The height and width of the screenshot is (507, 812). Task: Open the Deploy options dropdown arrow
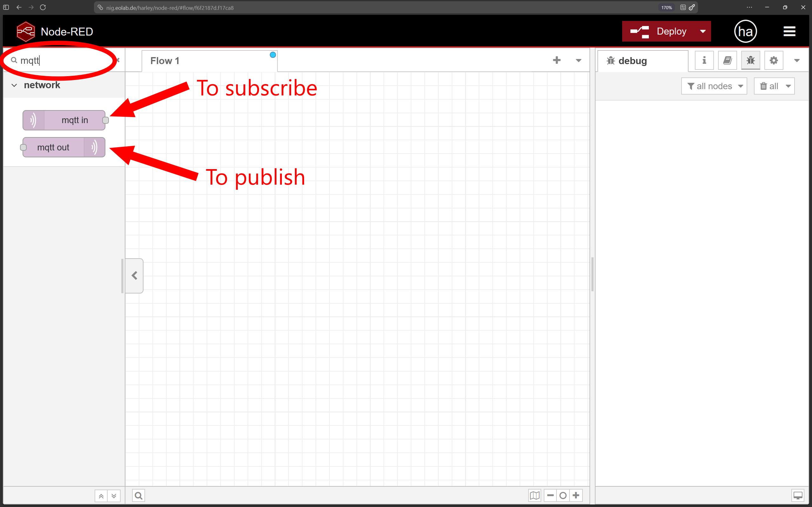click(703, 31)
